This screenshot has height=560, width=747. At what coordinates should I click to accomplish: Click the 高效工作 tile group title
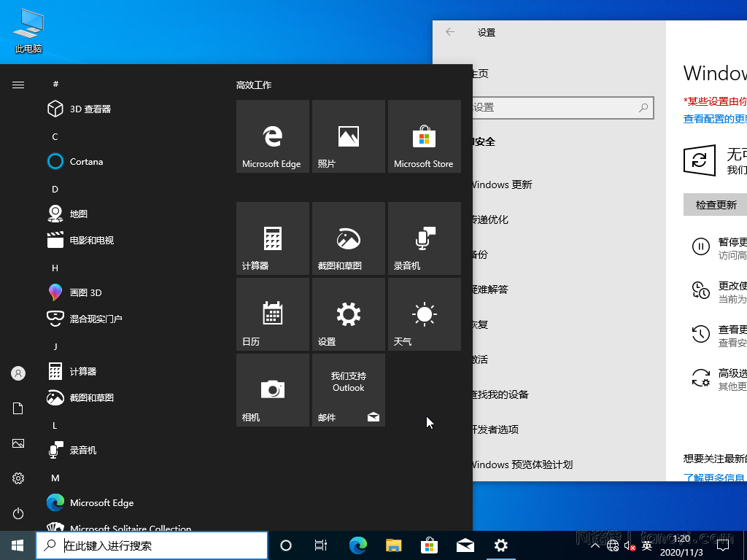pos(253,85)
